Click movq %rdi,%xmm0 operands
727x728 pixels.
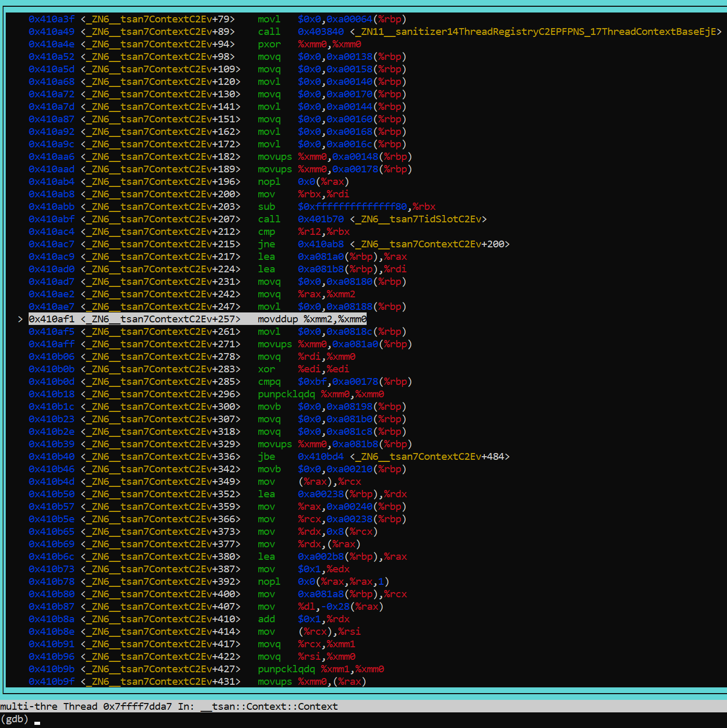click(327, 357)
